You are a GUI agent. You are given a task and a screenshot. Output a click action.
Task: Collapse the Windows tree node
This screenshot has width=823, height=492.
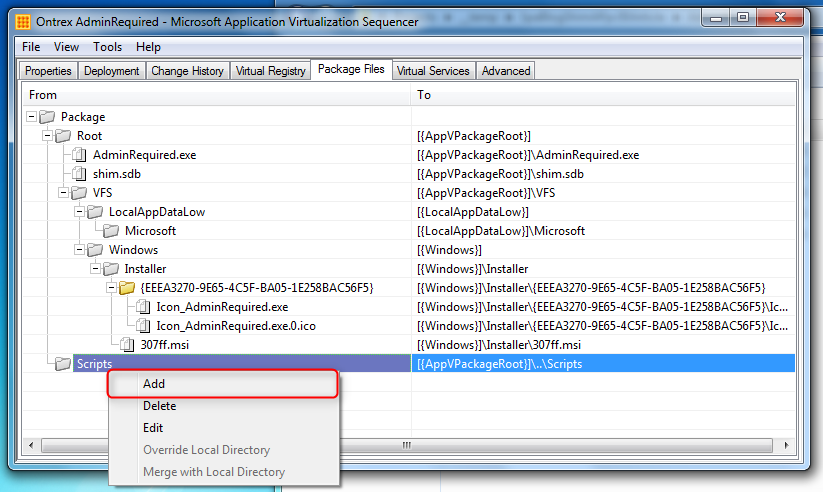[x=79, y=250]
